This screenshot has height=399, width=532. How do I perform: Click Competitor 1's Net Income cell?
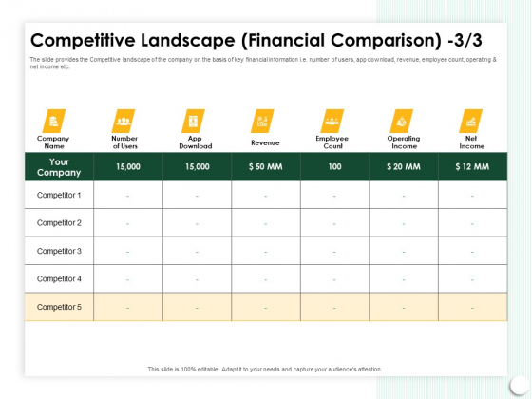pyautogui.click(x=473, y=195)
